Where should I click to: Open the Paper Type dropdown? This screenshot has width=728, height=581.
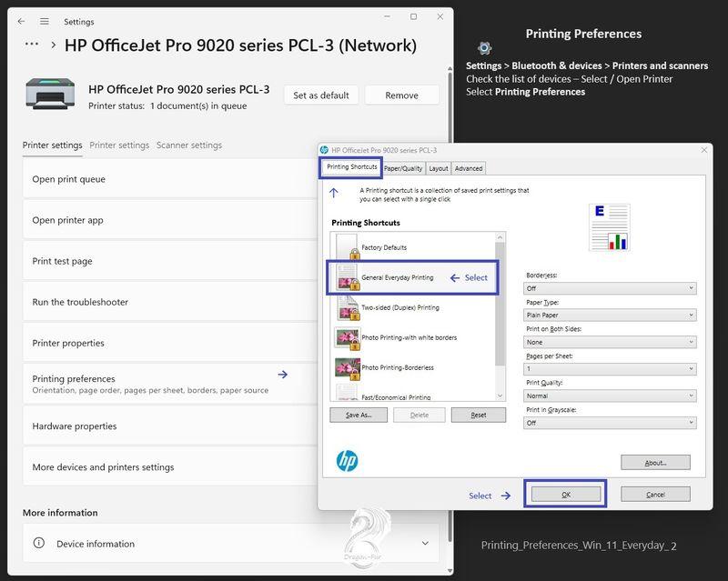610,316
